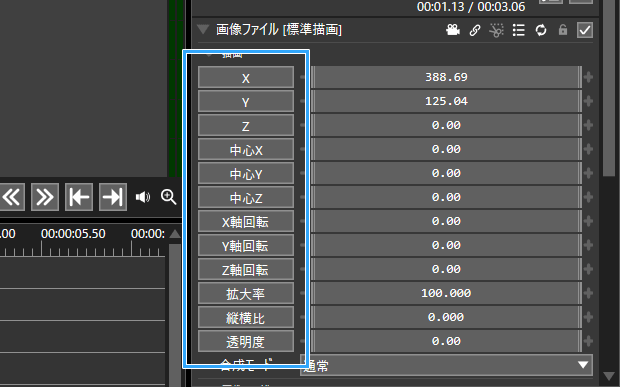This screenshot has height=387, width=620.
Task: Click the camera icon in the 画像ファイル header
Action: click(x=453, y=30)
